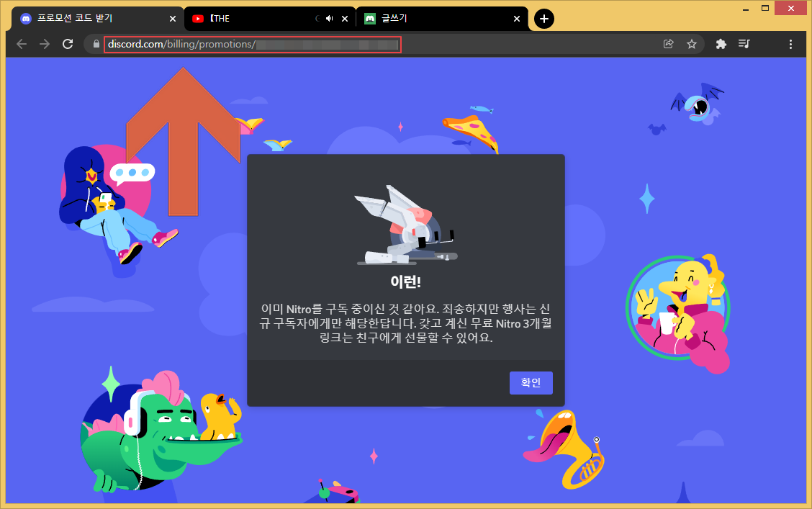Close the 프로모션 코드 받기 tab
The width and height of the screenshot is (812, 509).
(x=173, y=19)
